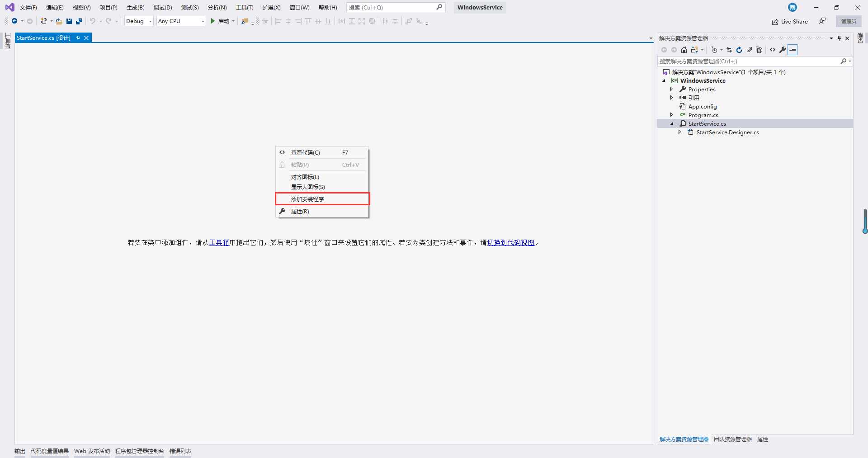Click the Home icon in Solution Explorer
Viewport: 868px width, 458px height.
(x=684, y=50)
